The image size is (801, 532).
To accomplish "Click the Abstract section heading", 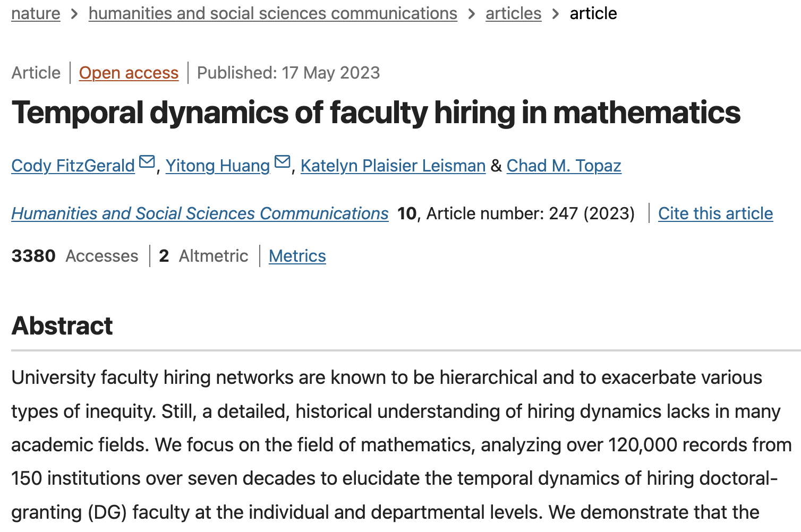I will pyautogui.click(x=62, y=326).
